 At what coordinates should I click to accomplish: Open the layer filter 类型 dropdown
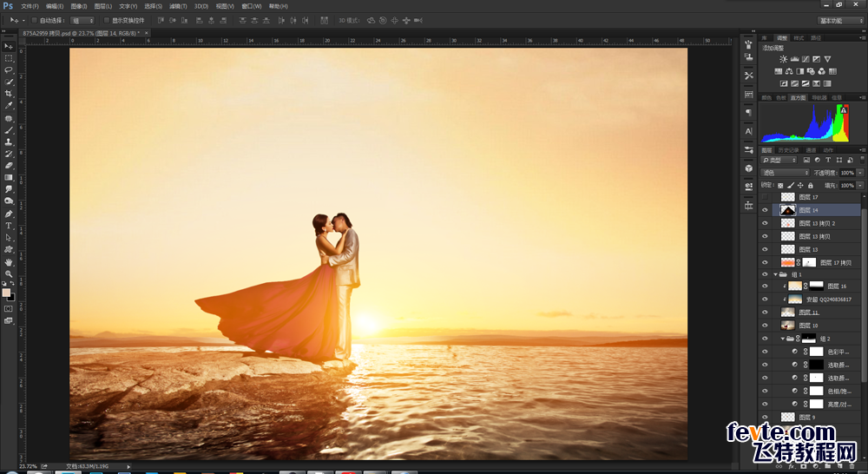coord(779,160)
